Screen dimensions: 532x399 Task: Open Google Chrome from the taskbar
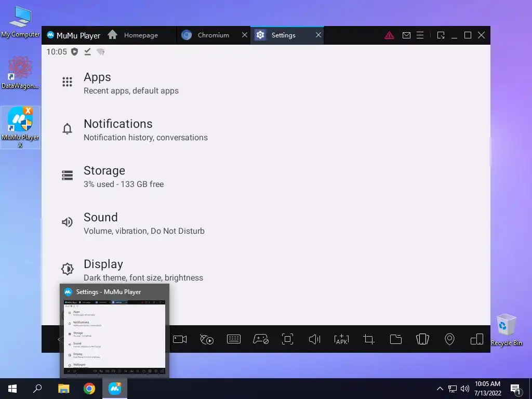pyautogui.click(x=89, y=389)
